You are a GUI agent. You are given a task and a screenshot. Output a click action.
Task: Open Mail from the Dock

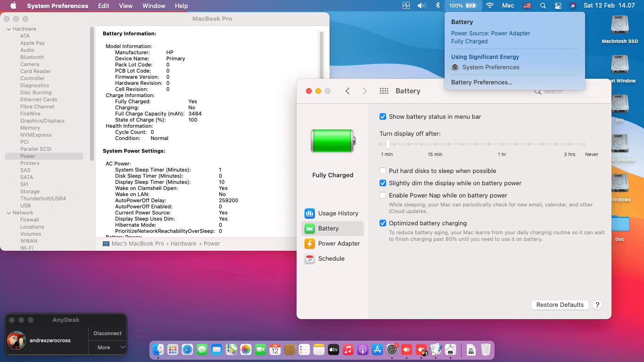point(216,349)
